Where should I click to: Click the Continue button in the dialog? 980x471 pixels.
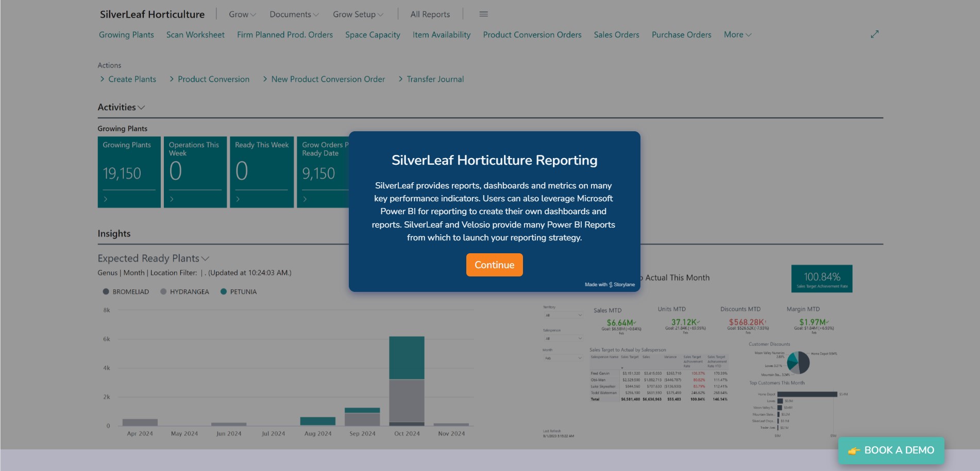pos(494,265)
